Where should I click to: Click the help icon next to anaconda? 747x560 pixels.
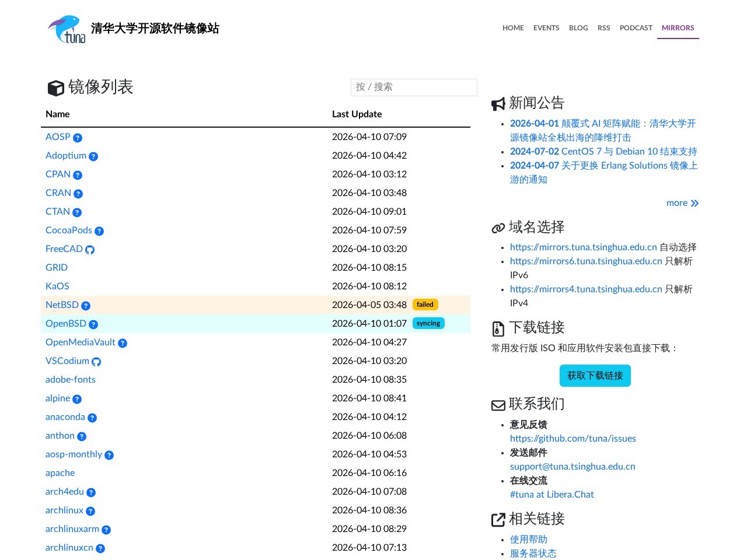92,418
